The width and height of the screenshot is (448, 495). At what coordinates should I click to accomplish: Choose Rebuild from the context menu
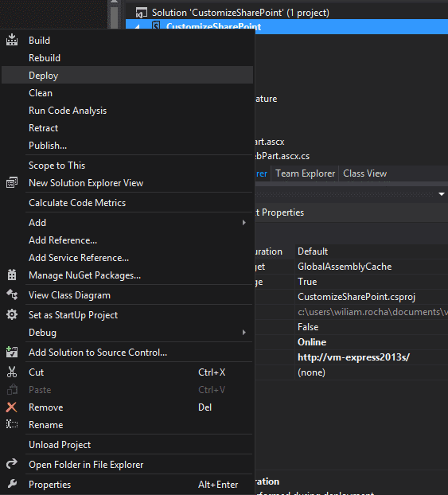(127, 58)
